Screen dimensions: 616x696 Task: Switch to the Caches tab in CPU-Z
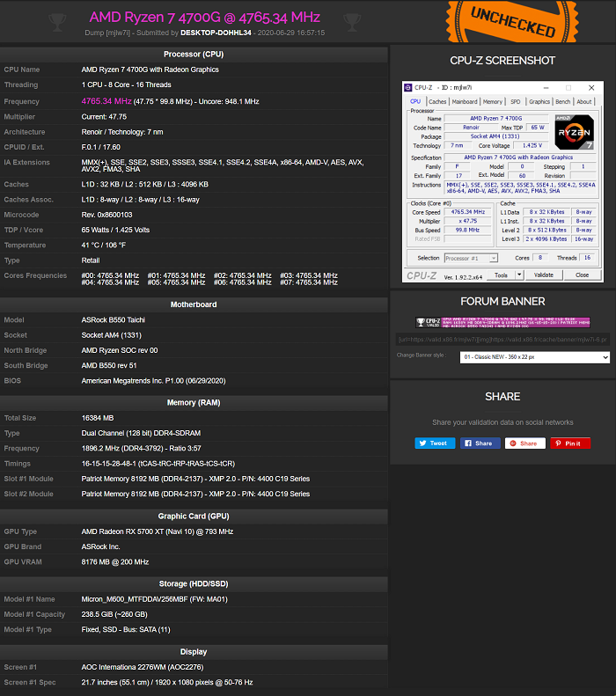click(x=437, y=102)
